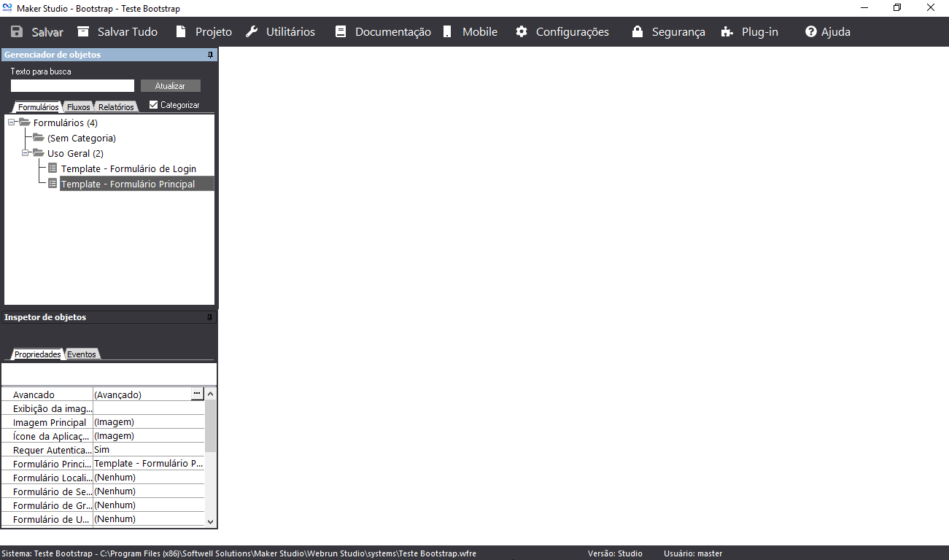
Task: Collapse the Uso Geral folder
Action: (x=26, y=153)
